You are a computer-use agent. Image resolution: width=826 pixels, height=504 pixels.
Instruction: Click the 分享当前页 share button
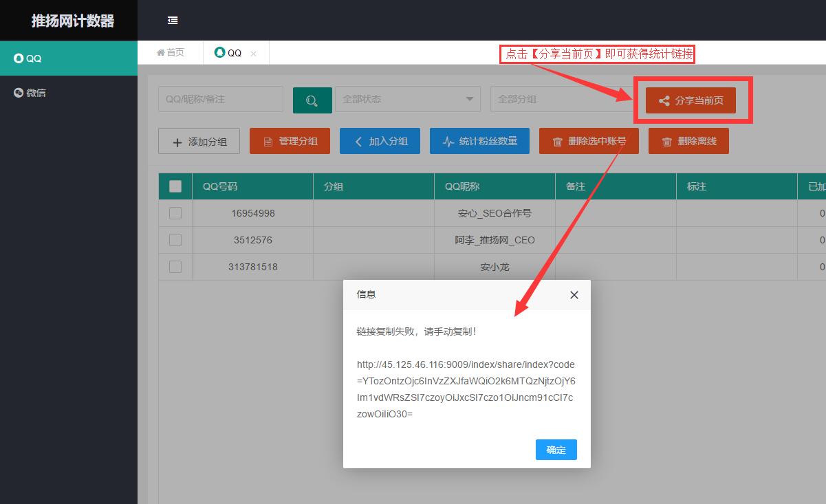[x=690, y=100]
